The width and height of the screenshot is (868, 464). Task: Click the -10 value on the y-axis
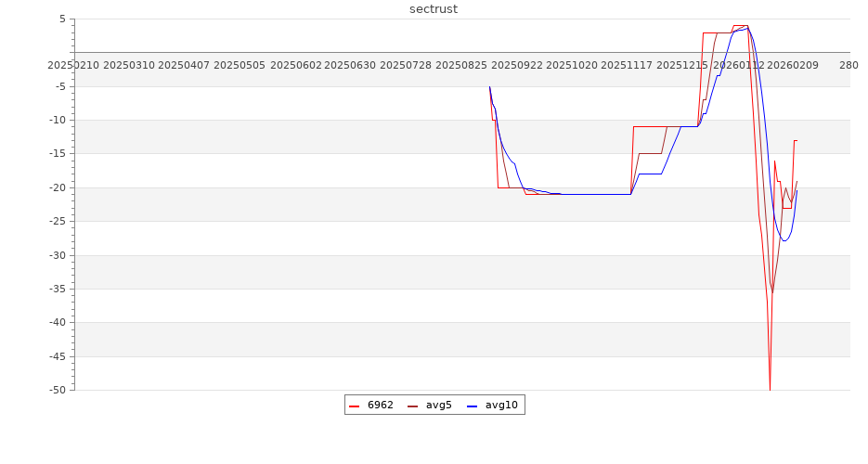pyautogui.click(x=57, y=121)
